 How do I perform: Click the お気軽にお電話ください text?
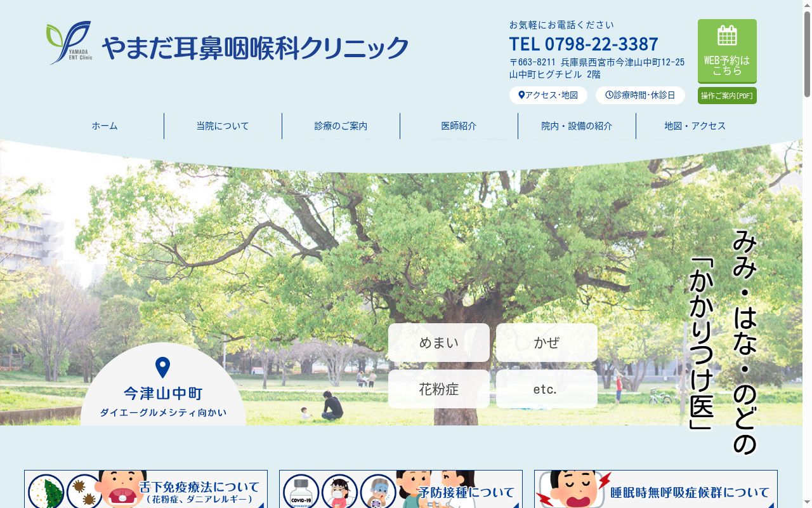(561, 25)
